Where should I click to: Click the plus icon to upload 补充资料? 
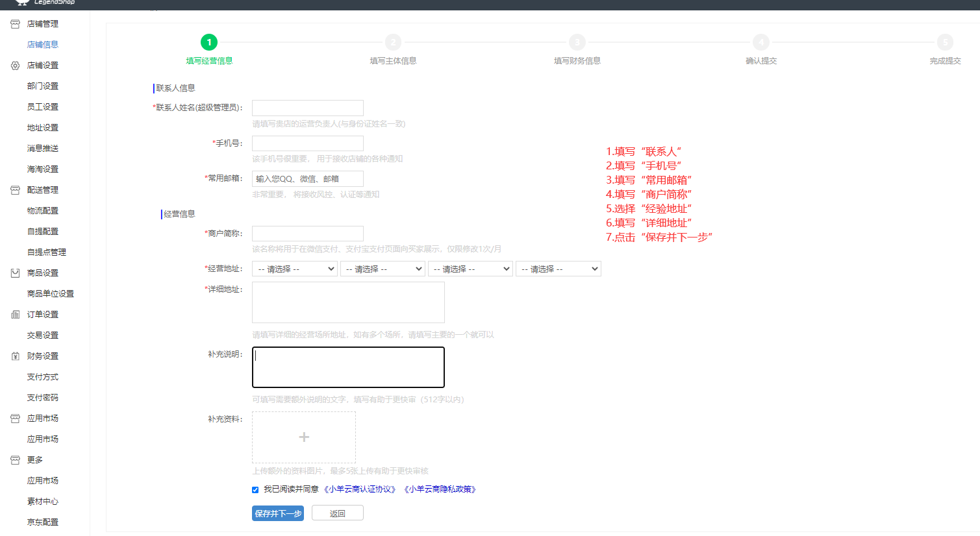click(x=303, y=437)
